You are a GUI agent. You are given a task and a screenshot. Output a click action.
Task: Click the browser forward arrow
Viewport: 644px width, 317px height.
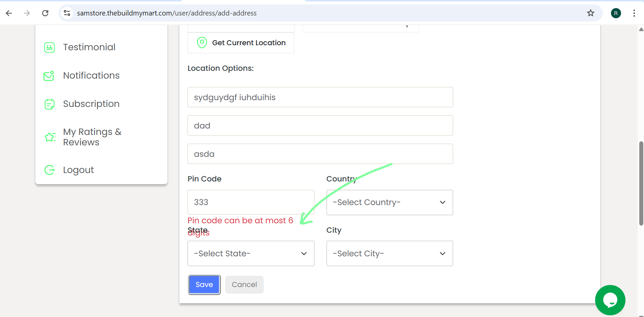(27, 13)
